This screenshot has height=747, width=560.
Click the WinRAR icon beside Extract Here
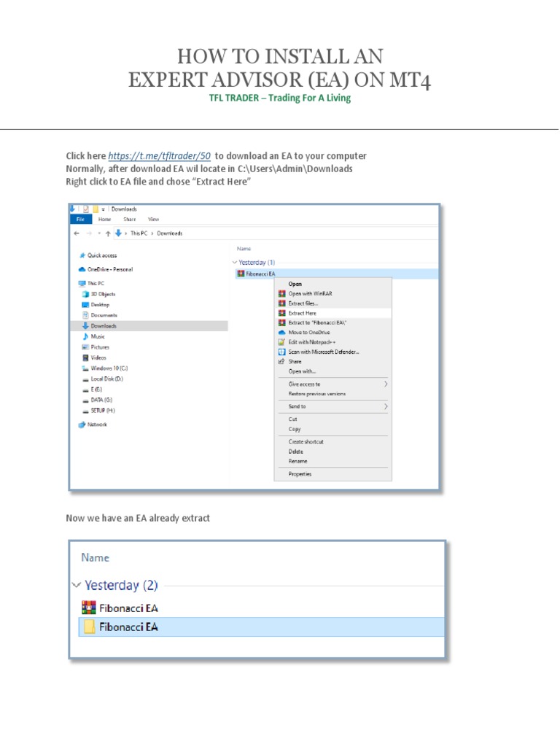click(x=281, y=313)
